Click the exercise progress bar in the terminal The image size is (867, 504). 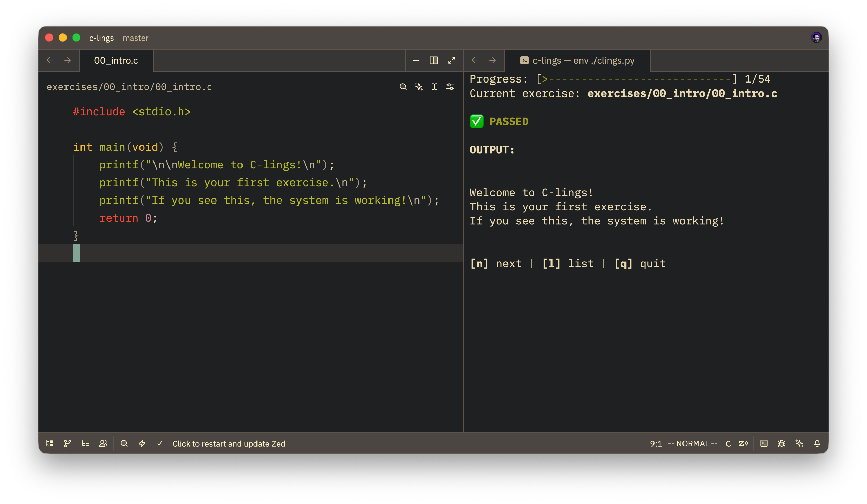636,79
